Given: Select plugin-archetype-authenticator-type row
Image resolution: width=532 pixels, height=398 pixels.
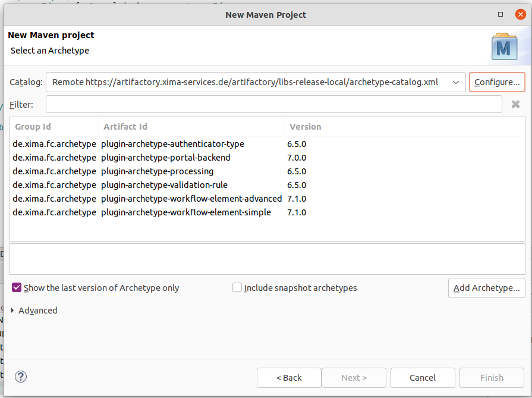Looking at the screenshot, I should 267,144.
